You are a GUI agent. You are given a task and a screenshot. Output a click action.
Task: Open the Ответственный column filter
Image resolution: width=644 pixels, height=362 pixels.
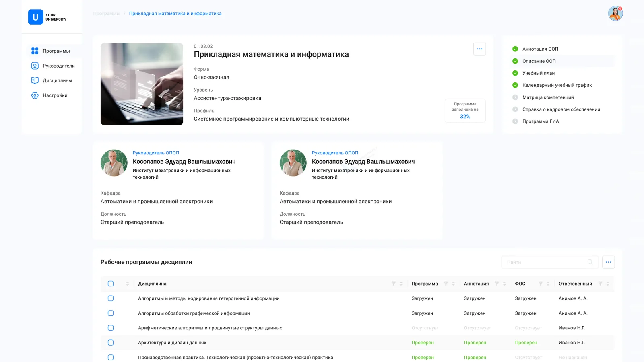[600, 284]
